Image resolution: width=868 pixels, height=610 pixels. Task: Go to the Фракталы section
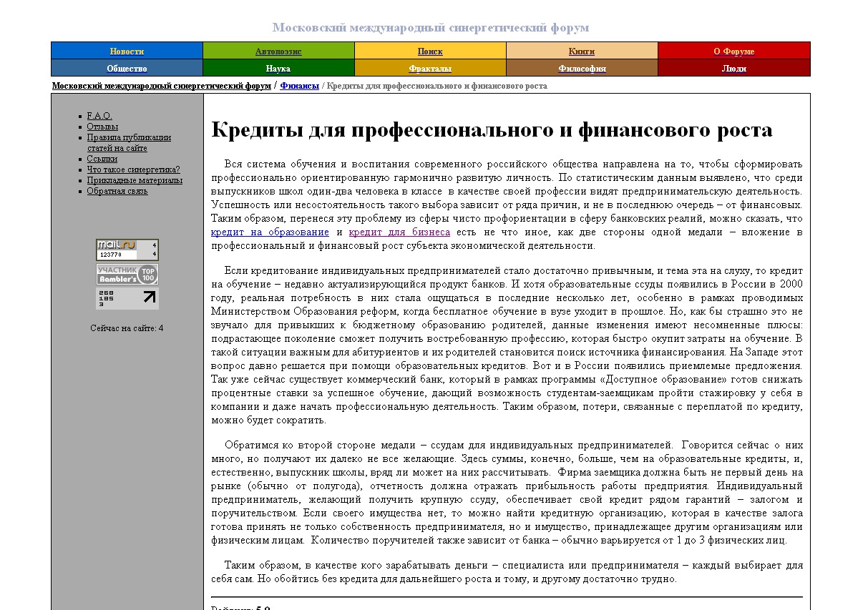[x=430, y=69]
